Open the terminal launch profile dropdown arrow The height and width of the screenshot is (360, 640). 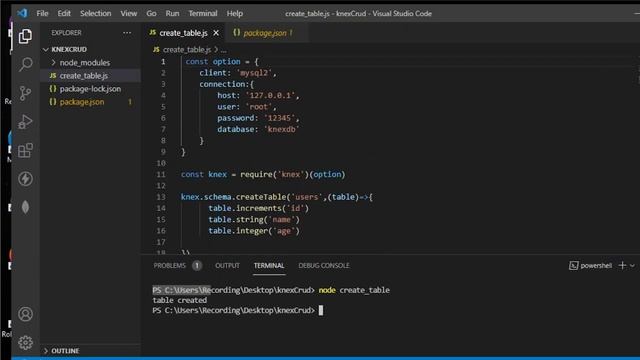point(632,266)
